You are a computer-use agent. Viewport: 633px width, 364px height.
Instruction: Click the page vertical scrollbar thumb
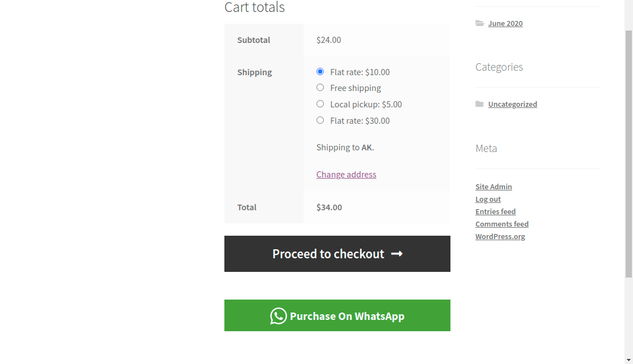628,153
